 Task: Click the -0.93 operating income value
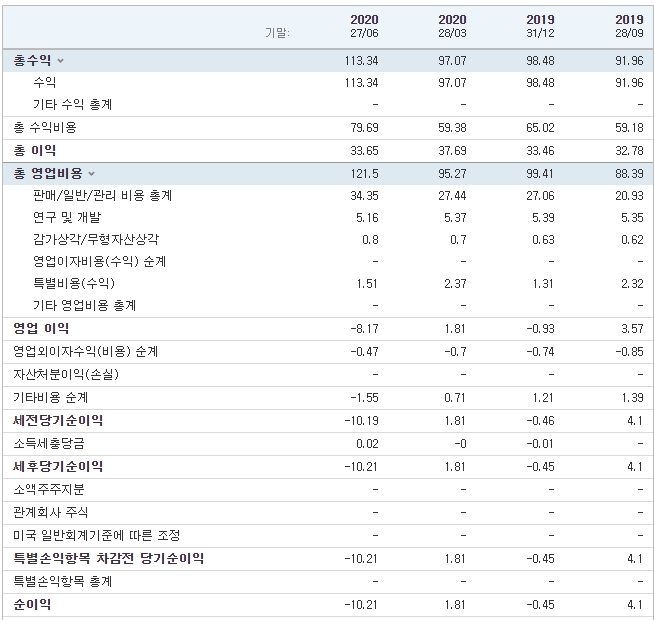[540, 328]
